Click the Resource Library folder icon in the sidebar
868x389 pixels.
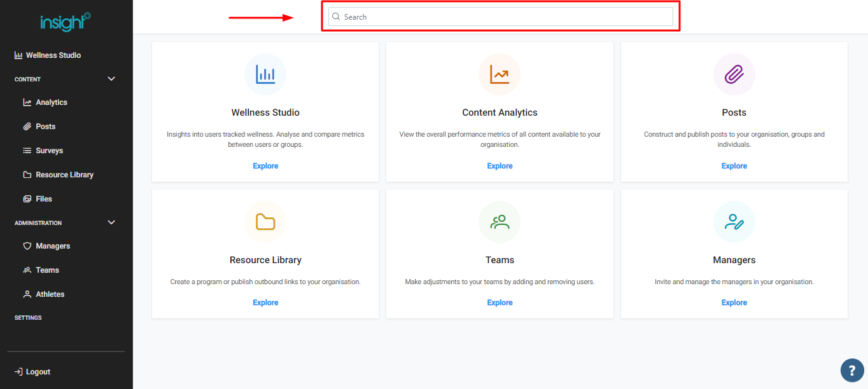click(27, 175)
